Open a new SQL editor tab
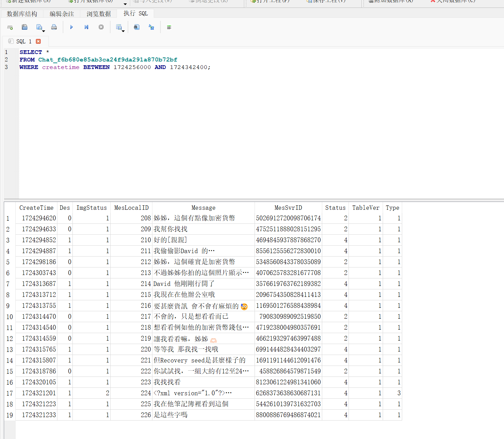This screenshot has width=504, height=439. click(10, 27)
